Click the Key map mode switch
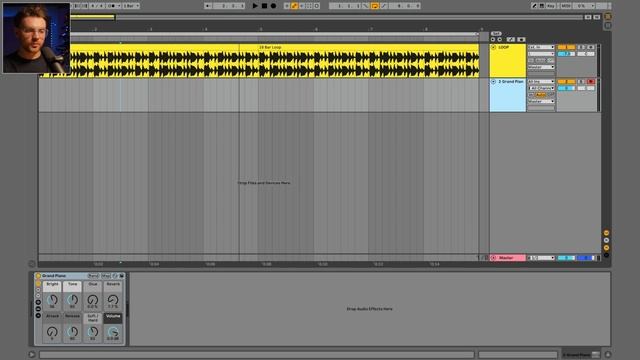This screenshot has width=640, height=360. [x=551, y=6]
